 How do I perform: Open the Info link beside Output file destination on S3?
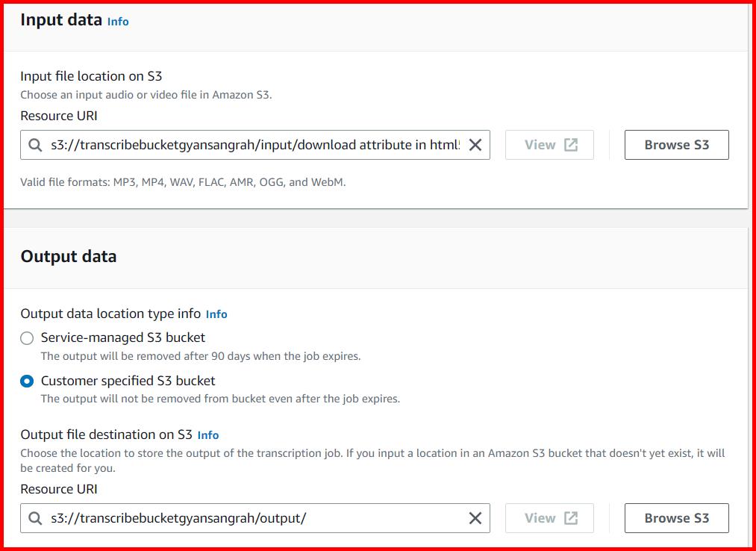point(207,435)
